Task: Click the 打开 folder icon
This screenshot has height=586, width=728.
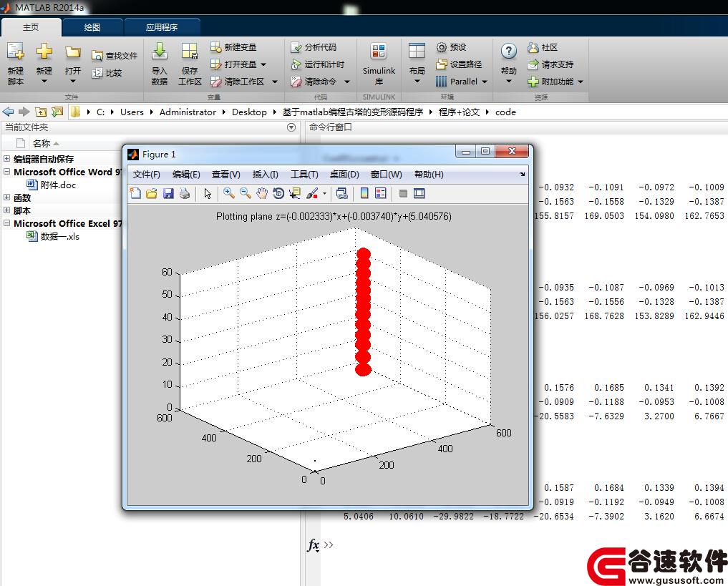Action: 73,52
